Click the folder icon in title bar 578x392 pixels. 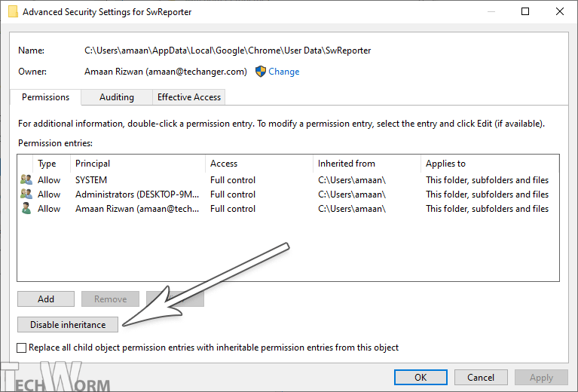tap(13, 12)
